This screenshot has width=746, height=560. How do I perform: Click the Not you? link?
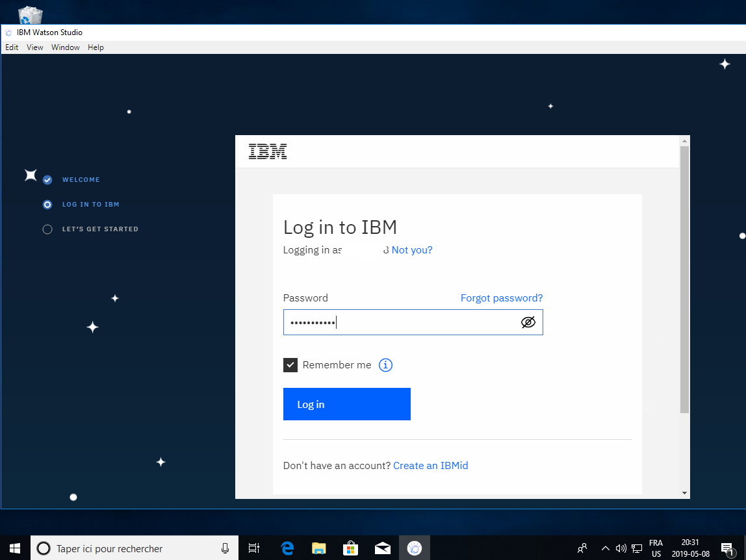click(411, 250)
